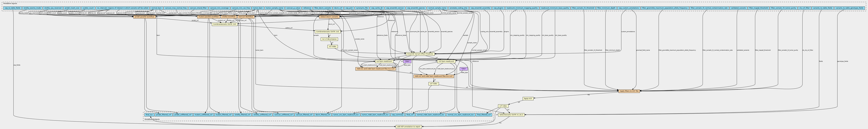Click the vep_pick input node
This screenshot has width=868, height=129.
coord(349,8)
